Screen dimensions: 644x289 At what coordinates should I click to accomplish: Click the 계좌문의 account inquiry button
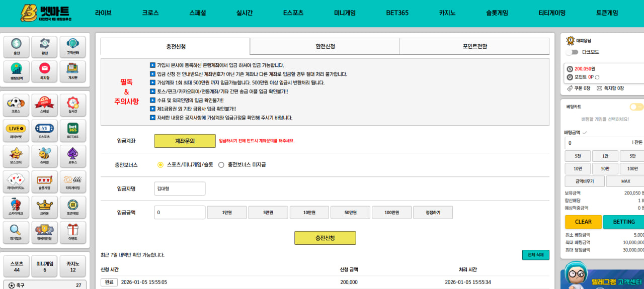(x=185, y=141)
